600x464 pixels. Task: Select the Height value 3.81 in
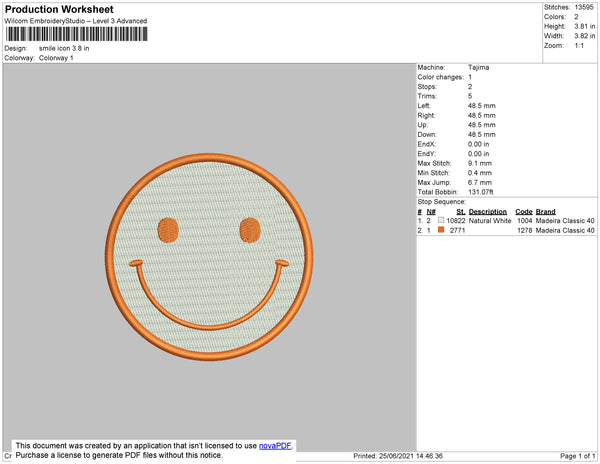point(584,26)
